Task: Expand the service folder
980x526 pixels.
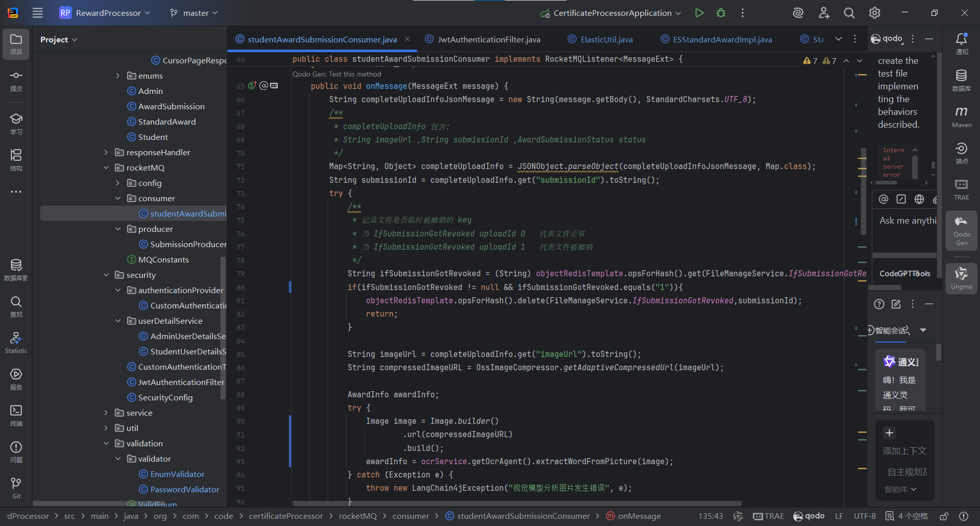Action: point(106,413)
